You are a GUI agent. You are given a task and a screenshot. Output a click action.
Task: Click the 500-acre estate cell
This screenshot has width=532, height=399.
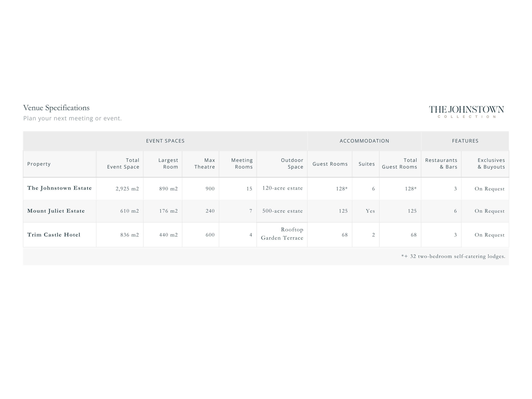coord(282,211)
